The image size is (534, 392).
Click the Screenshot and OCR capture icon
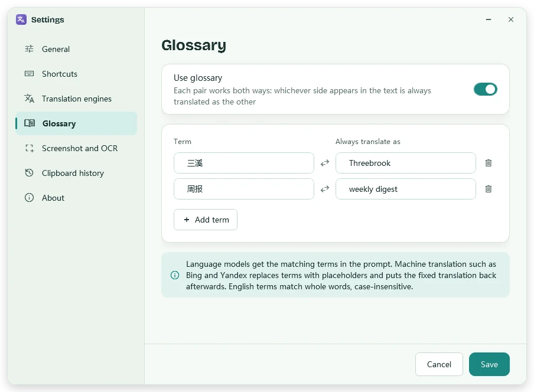30,148
